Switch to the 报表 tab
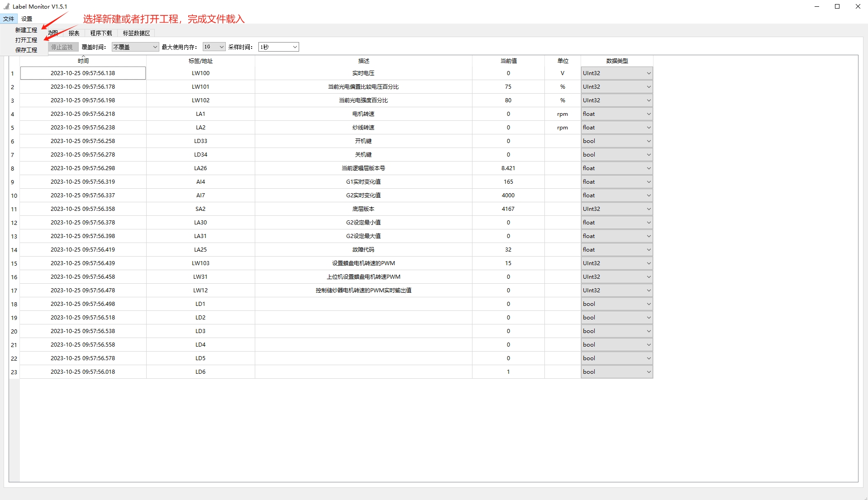The width and height of the screenshot is (868, 500). pyautogui.click(x=74, y=33)
